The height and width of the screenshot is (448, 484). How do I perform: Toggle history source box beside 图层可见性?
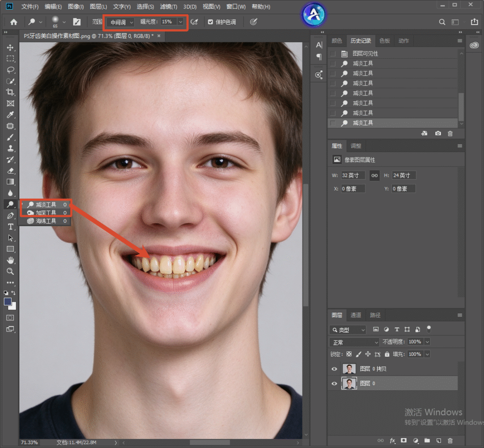pyautogui.click(x=333, y=54)
